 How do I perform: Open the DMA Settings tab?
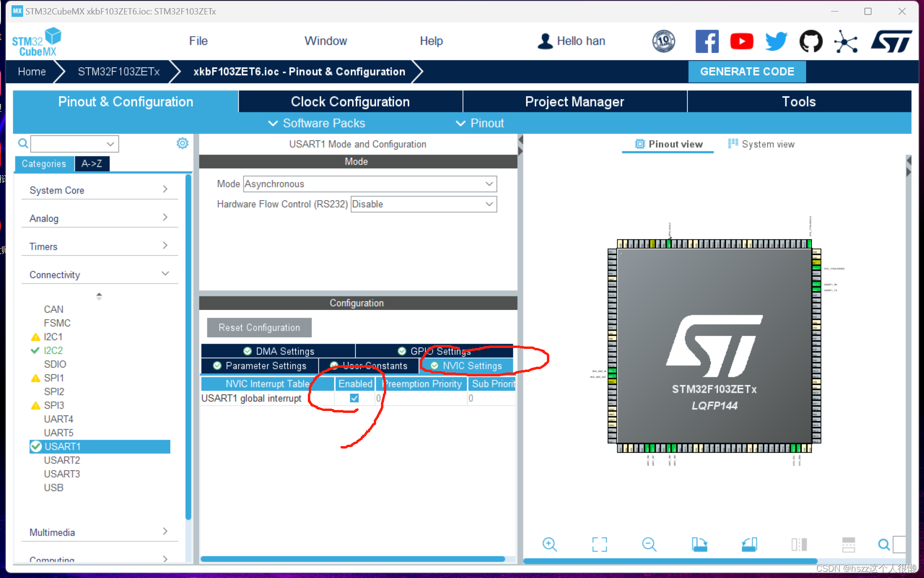[278, 351]
